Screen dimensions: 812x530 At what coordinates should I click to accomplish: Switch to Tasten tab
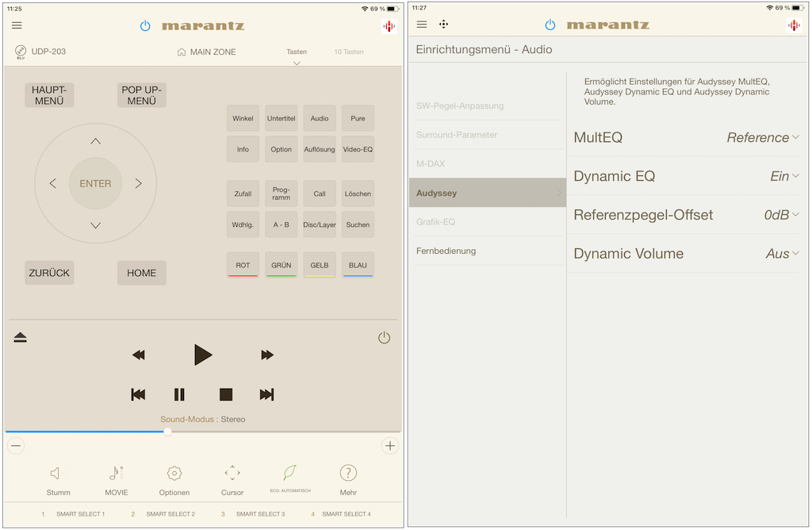297,52
